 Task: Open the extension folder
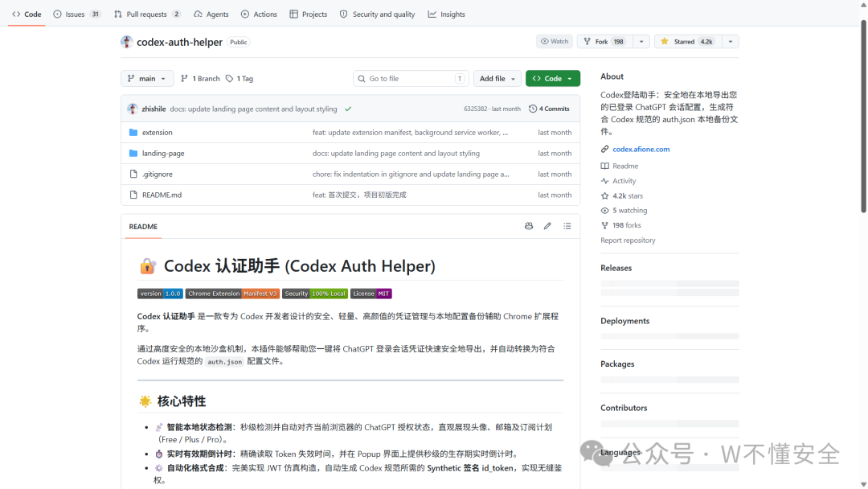tap(158, 133)
